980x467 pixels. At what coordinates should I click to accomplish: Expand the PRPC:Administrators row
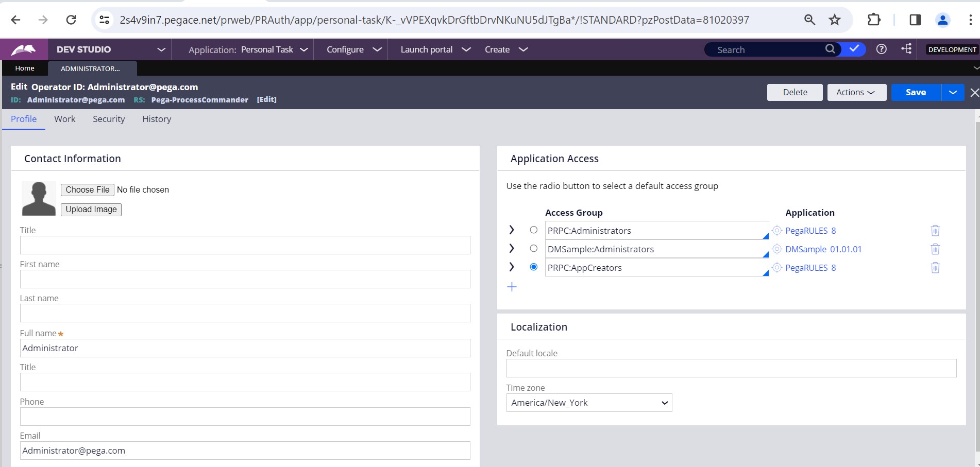tap(512, 230)
